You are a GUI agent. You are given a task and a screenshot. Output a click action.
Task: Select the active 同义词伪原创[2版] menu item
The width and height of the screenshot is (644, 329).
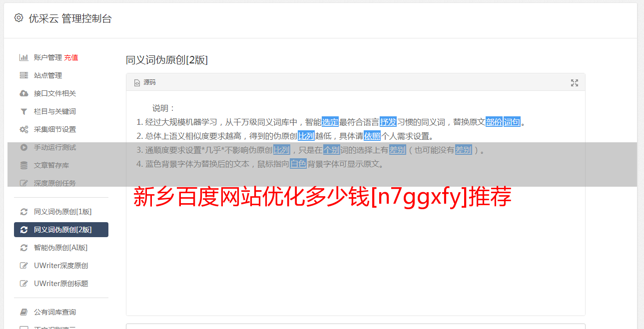(61, 230)
